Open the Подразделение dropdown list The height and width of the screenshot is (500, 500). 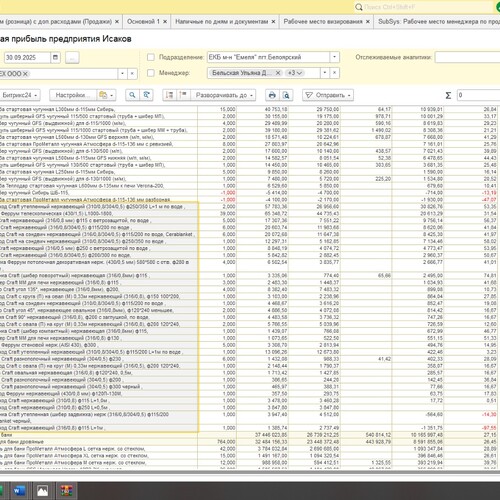(x=334, y=57)
